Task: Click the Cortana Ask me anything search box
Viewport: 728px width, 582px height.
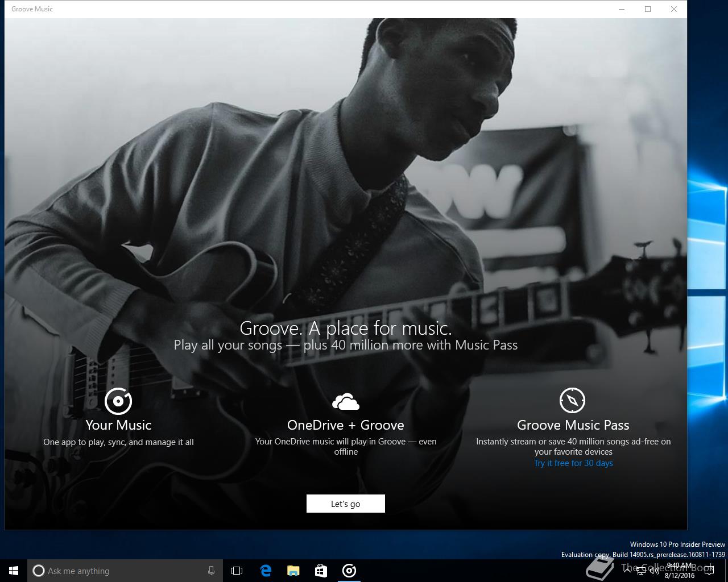Action: (124, 571)
